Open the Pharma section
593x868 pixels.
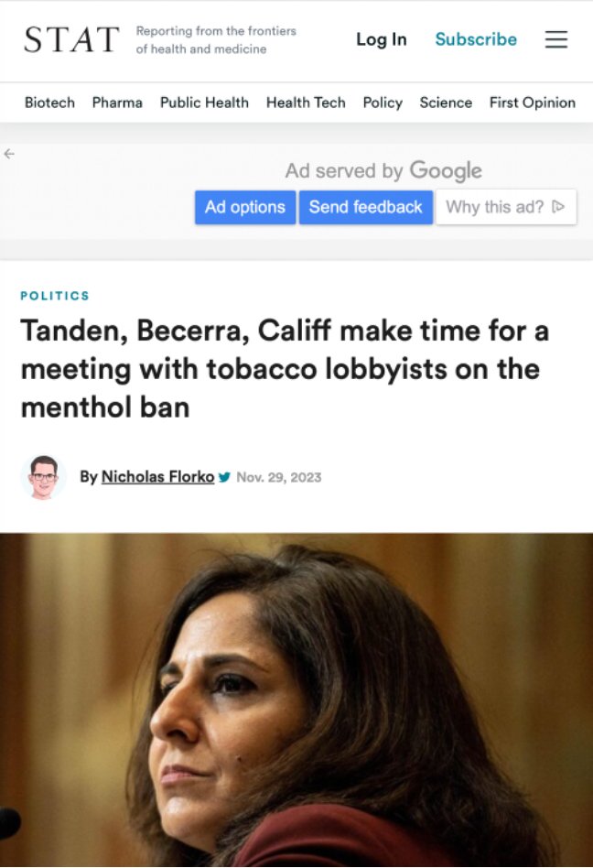tap(117, 103)
